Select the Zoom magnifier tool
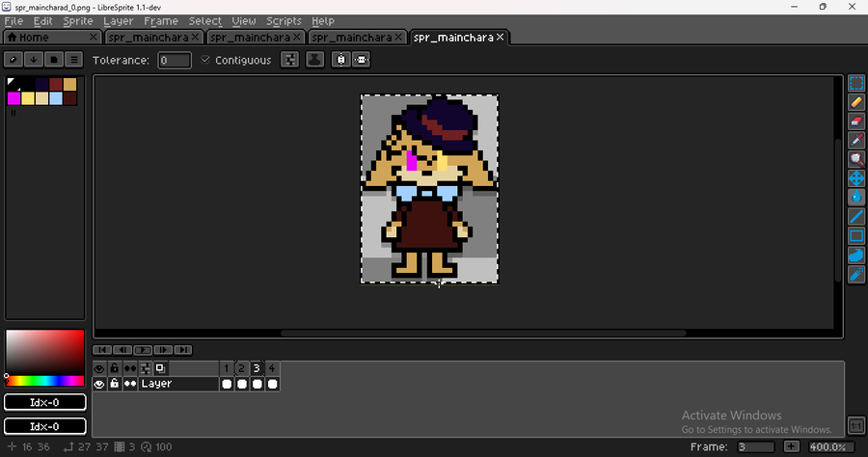 tap(856, 159)
